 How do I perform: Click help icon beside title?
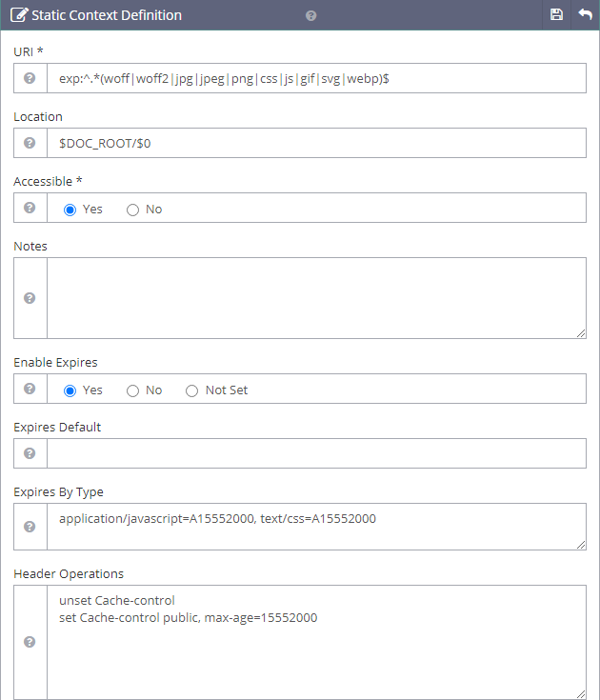[x=311, y=16]
